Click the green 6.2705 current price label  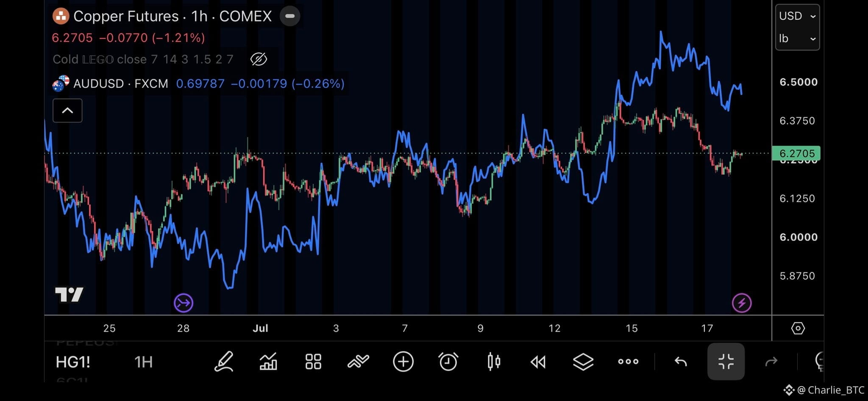(x=796, y=153)
